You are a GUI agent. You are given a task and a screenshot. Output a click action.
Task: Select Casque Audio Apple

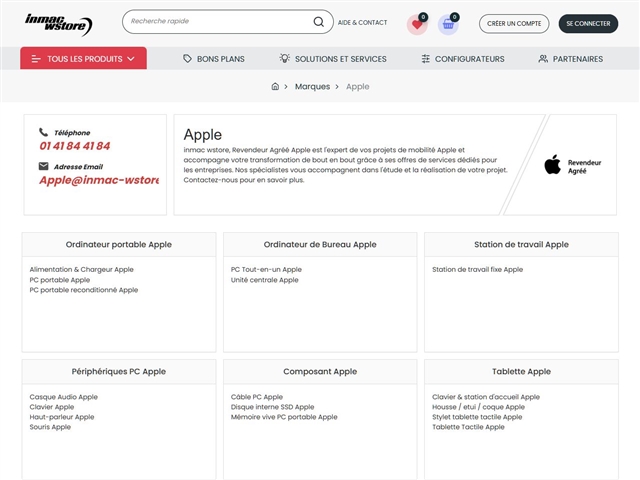point(63,397)
